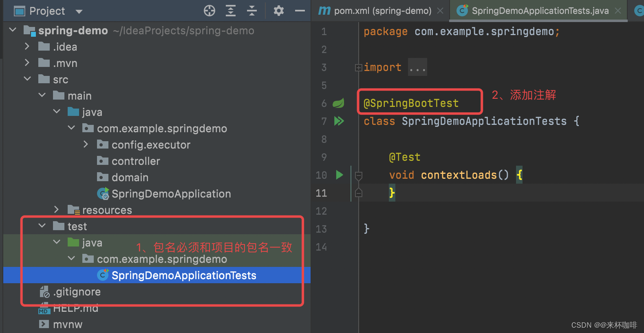Screen dimensions: 644x333
Task: Select the main folder icon
Action: [59, 95]
